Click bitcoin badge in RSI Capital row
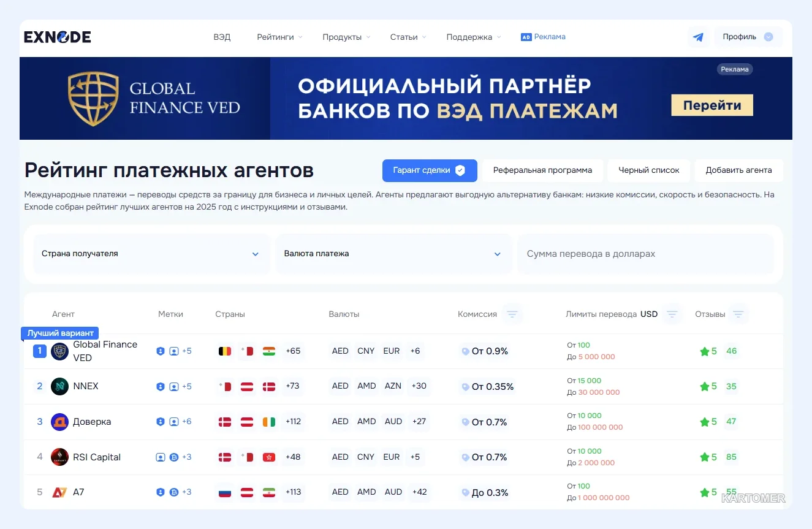 pos(174,457)
